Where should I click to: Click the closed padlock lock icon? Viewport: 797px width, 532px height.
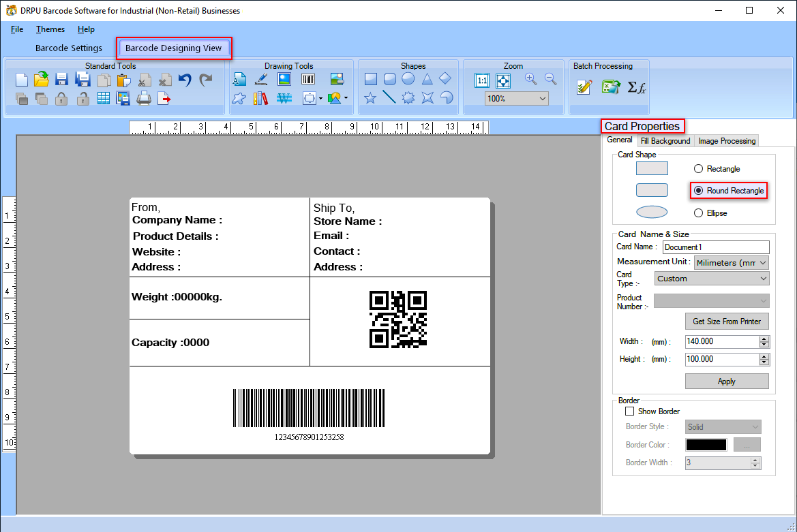61,98
